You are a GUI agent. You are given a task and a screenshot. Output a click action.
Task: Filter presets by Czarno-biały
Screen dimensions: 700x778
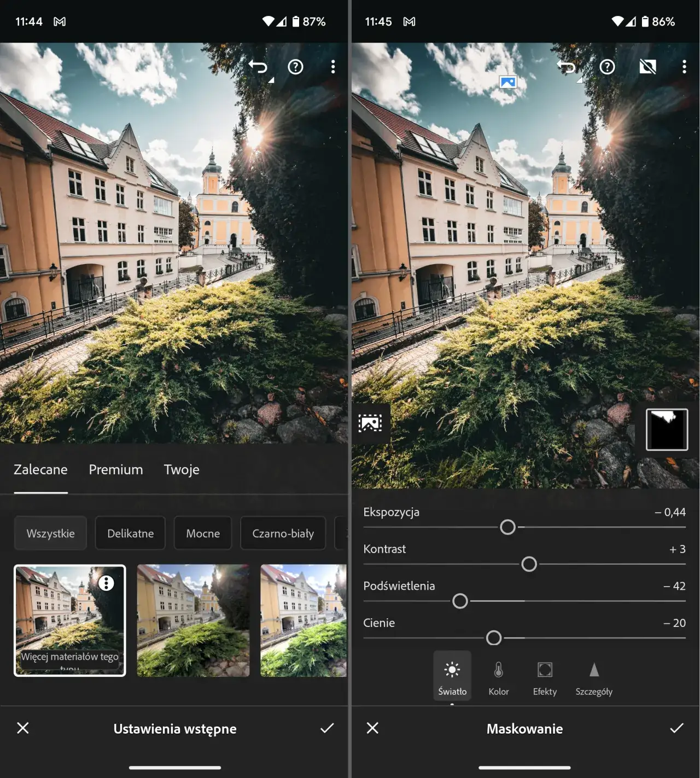[283, 533]
